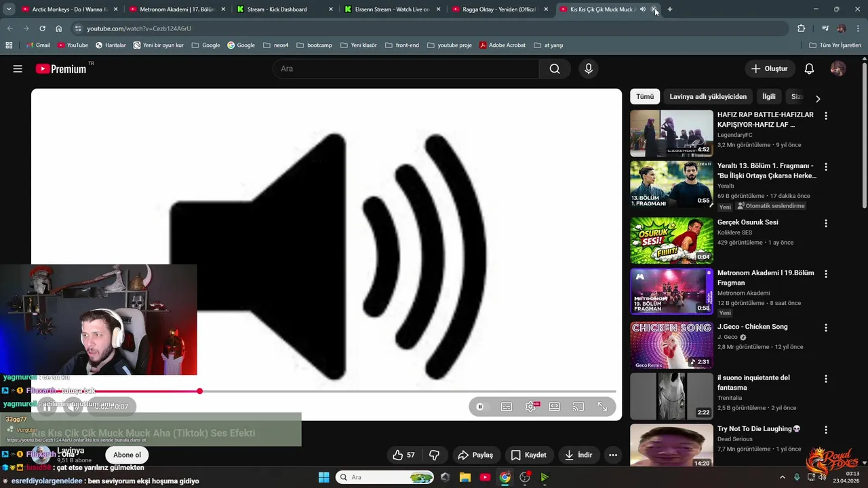Open the YouTube guide hamburger menu

(18, 68)
